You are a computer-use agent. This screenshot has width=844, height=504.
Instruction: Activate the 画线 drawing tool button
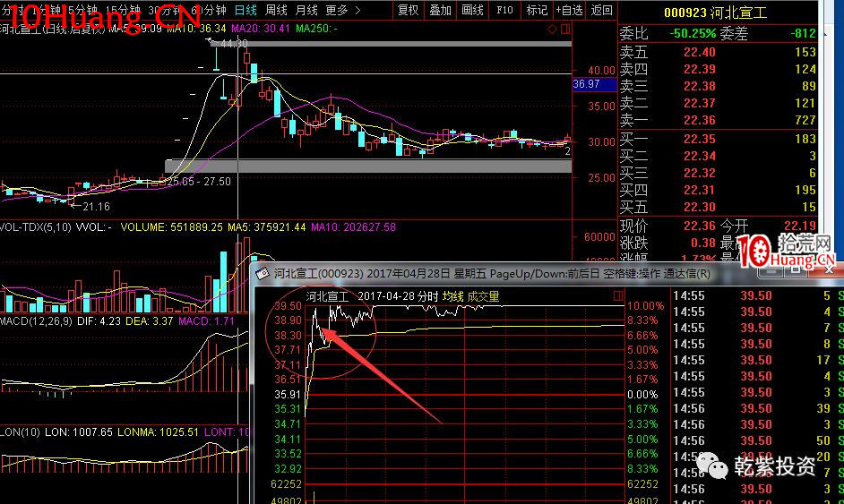pos(472,10)
